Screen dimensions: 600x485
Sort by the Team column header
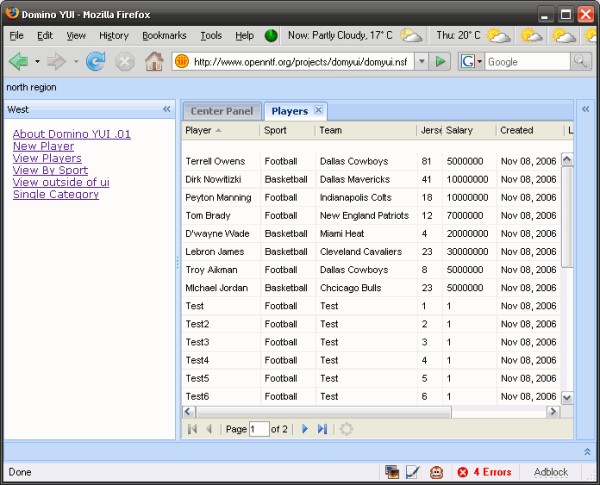coord(367,130)
